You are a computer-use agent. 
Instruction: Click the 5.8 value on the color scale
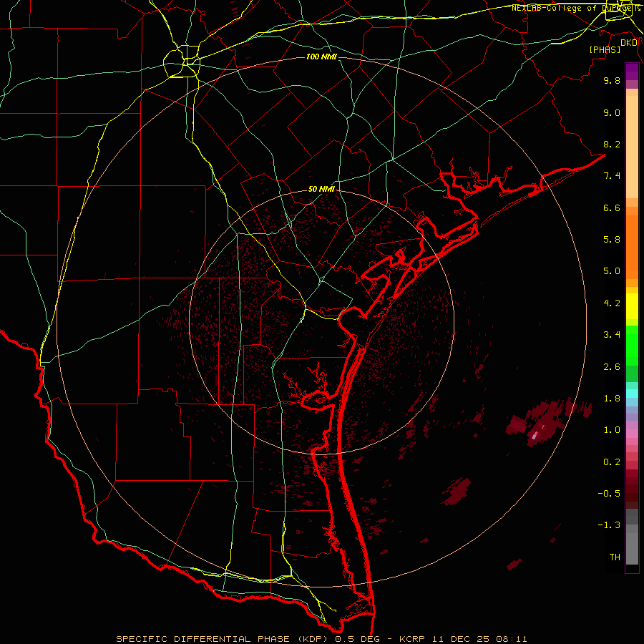pos(612,240)
